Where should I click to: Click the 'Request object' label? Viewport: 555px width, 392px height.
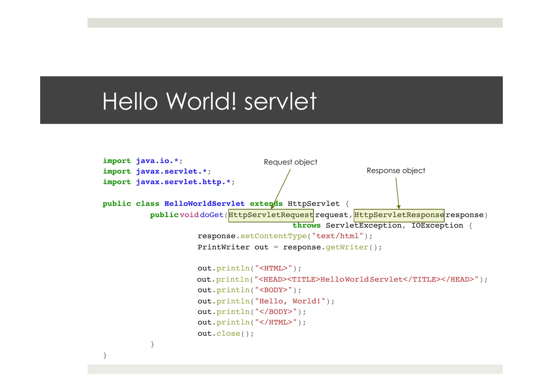[290, 162]
